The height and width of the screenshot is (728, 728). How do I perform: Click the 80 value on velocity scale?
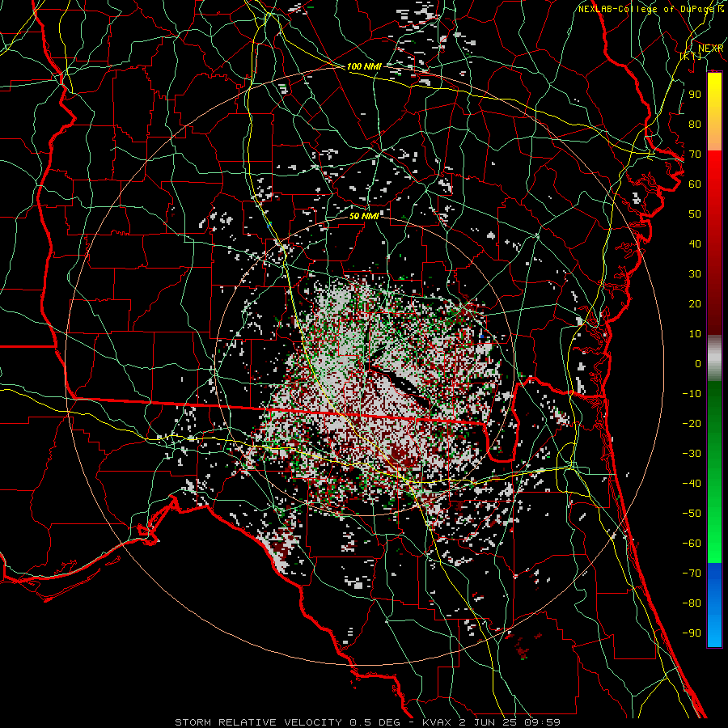coord(695,125)
